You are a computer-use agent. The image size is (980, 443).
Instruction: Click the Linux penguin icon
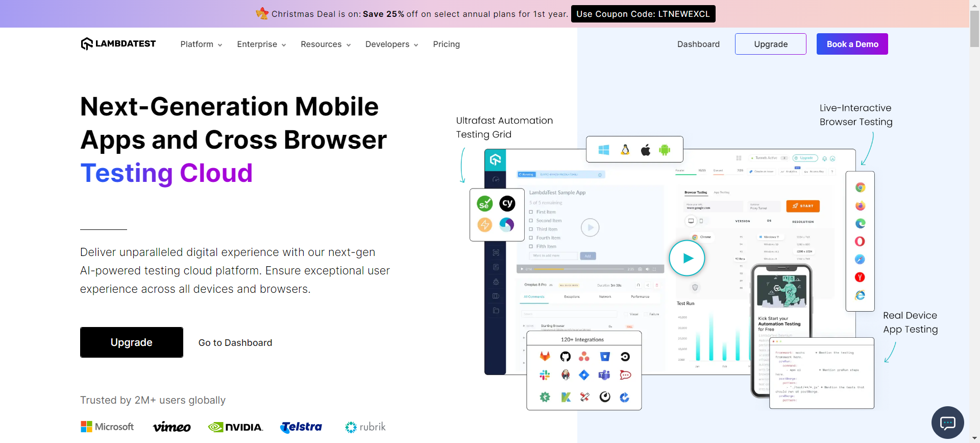[625, 150]
